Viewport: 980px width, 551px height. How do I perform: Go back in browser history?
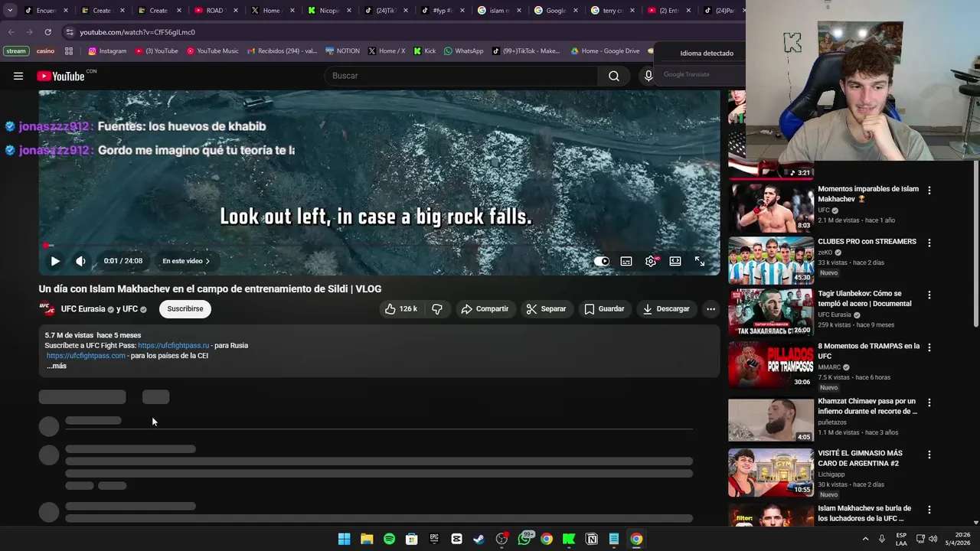[x=11, y=32]
